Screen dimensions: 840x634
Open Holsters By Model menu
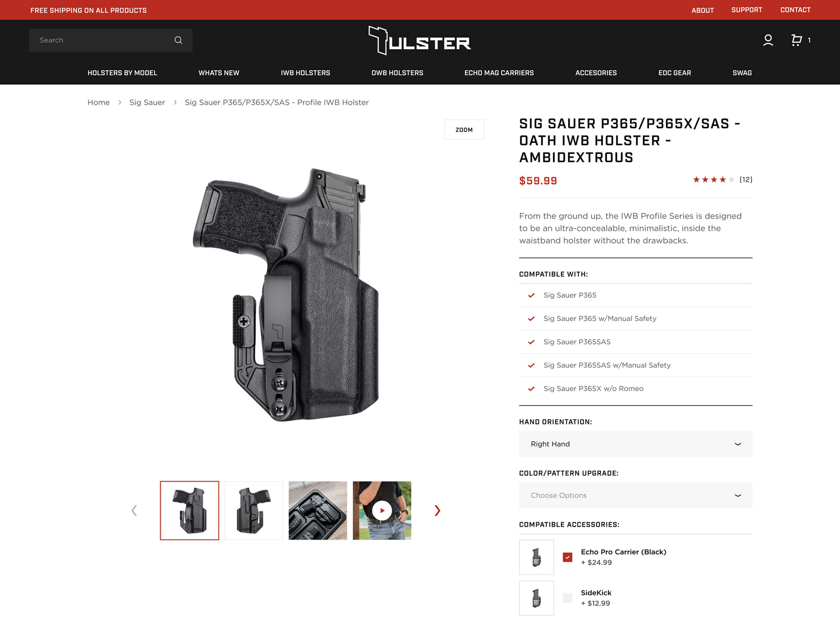pyautogui.click(x=122, y=73)
